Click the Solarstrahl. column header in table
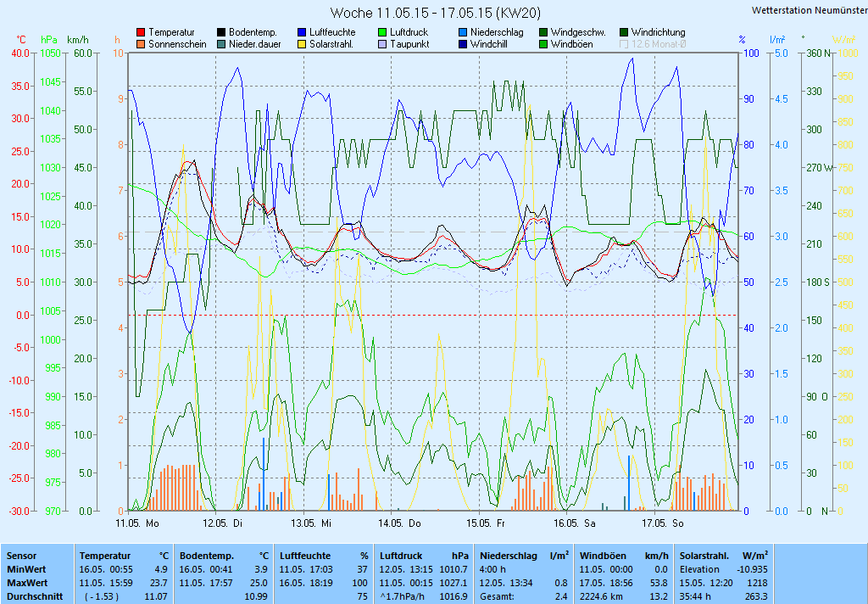The height and width of the screenshot is (604, 868). [704, 556]
